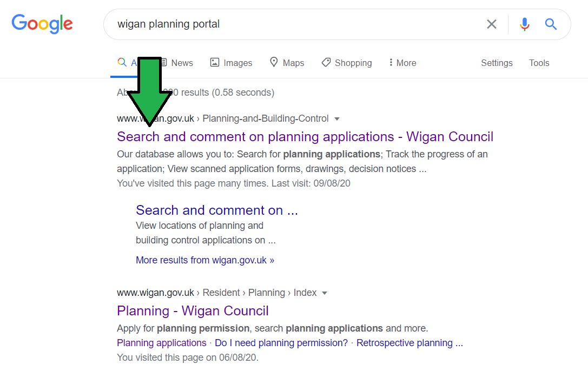Click the blue magnifying glass search icon

coord(551,24)
